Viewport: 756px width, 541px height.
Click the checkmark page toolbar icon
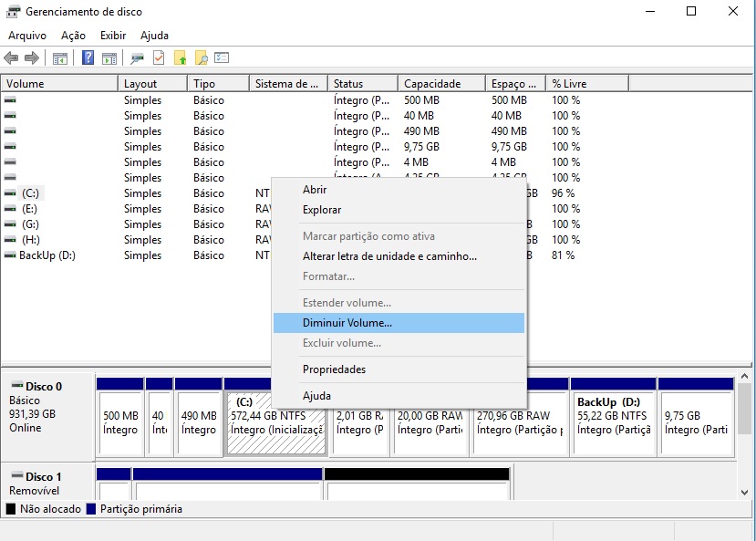coord(159,58)
